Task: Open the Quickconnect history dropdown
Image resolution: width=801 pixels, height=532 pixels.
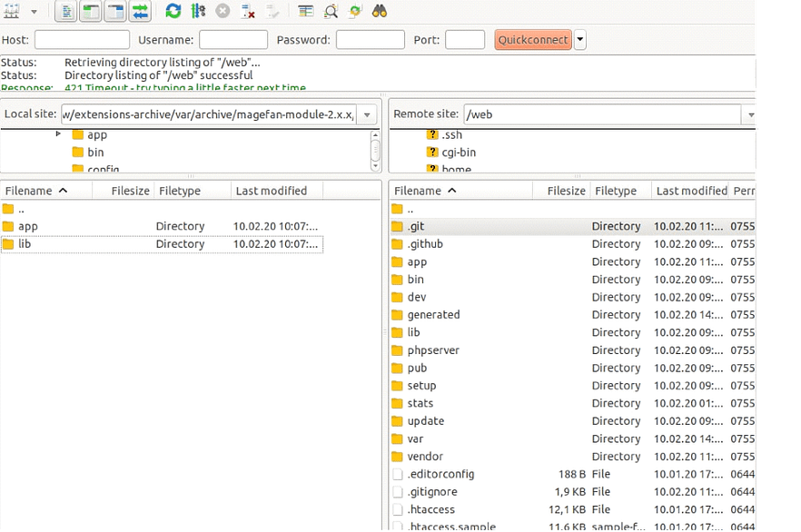Action: [580, 40]
